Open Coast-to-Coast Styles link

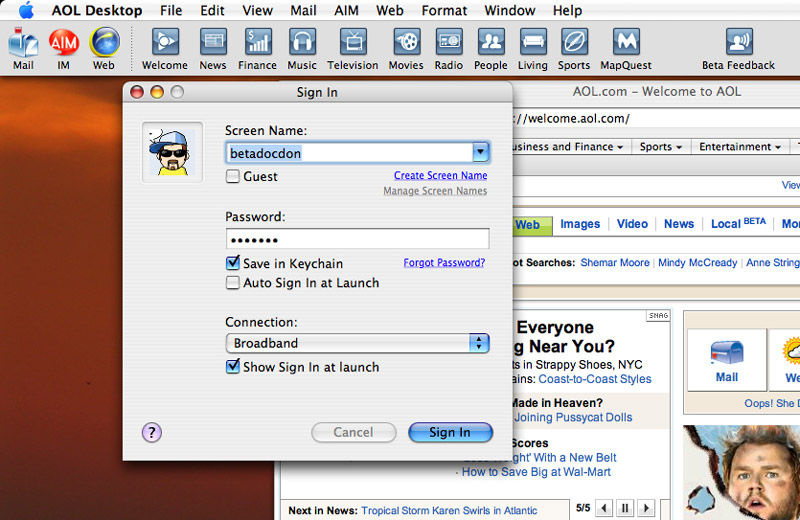pos(595,379)
